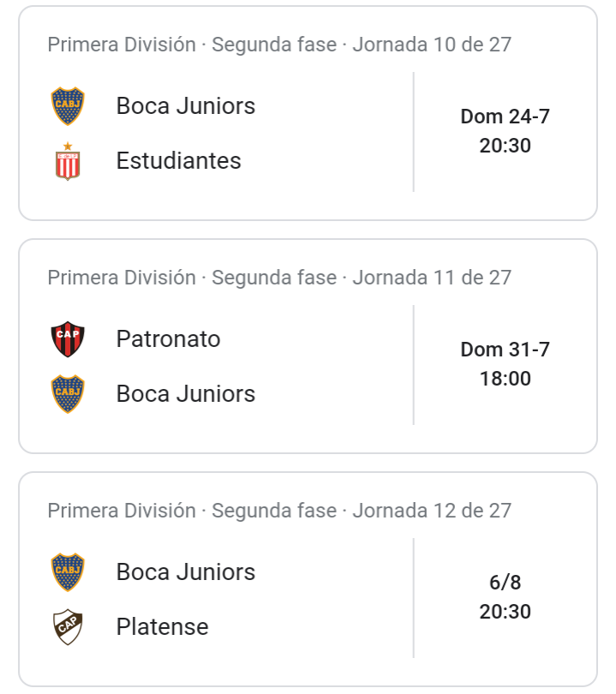
Task: Select Boca Juniors name above Platense
Action: point(185,572)
